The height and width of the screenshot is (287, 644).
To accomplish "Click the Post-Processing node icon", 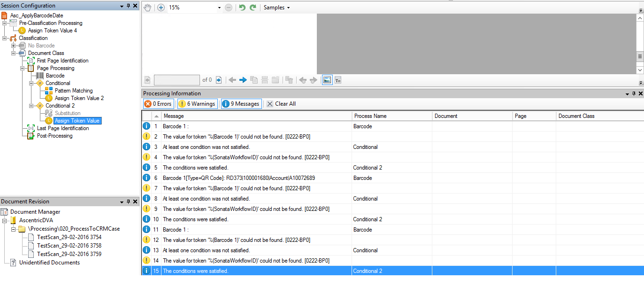I will (x=31, y=136).
